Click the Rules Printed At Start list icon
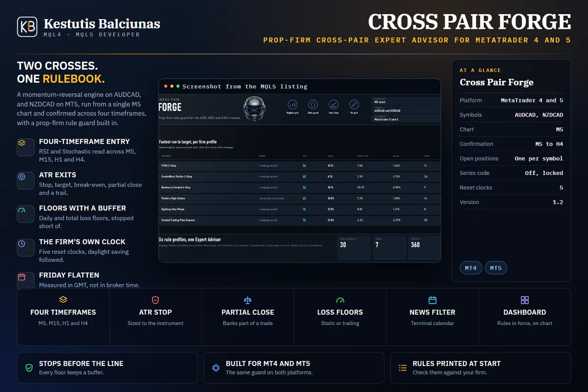 403,367
